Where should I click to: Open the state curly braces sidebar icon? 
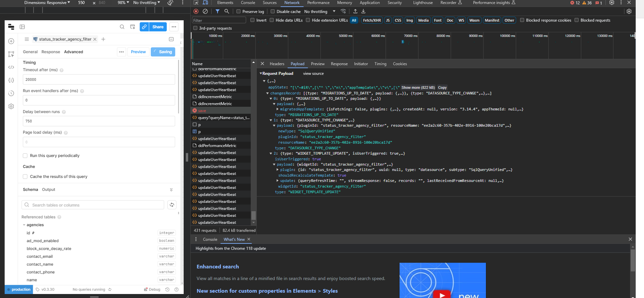(x=11, y=80)
